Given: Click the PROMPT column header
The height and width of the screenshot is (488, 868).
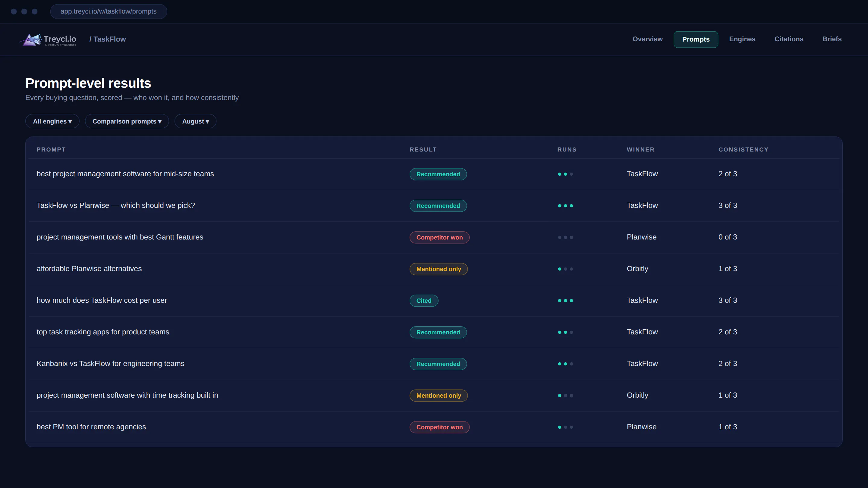Looking at the screenshot, I should click(x=51, y=149).
